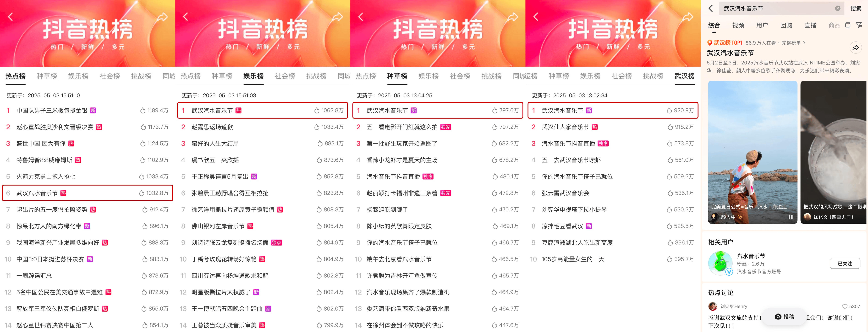Open the 徐化文 drink-pouring video thumbnail

pyautogui.click(x=833, y=152)
